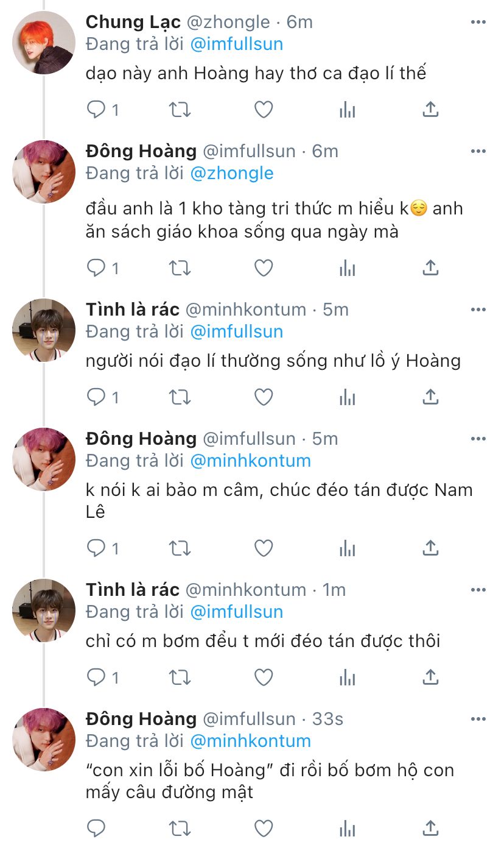
Task: Open Chung Lạc's profile avatar
Action: pos(44,43)
